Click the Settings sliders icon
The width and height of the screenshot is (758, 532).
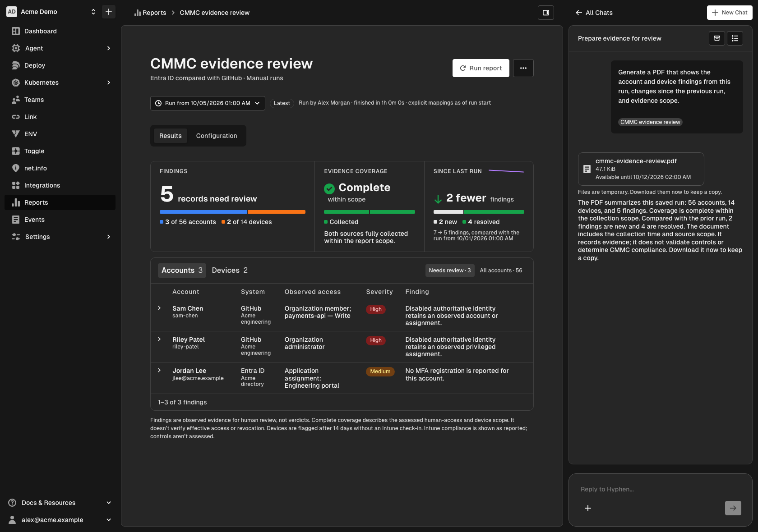pyautogui.click(x=16, y=237)
